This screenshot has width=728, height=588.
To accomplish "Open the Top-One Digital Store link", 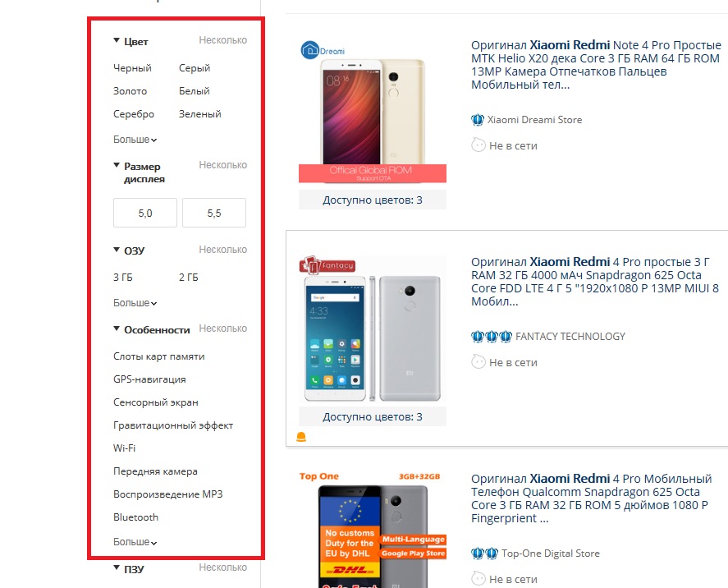I will click(x=550, y=554).
